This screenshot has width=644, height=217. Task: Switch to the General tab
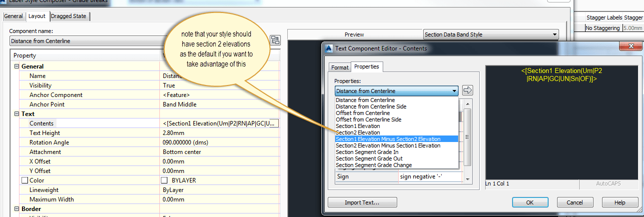click(14, 16)
